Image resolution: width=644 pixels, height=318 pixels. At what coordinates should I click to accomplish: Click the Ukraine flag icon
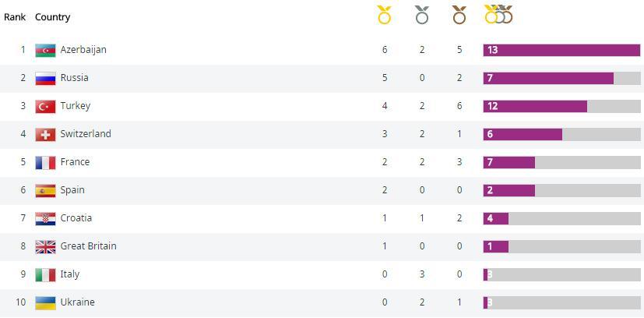[x=45, y=302]
